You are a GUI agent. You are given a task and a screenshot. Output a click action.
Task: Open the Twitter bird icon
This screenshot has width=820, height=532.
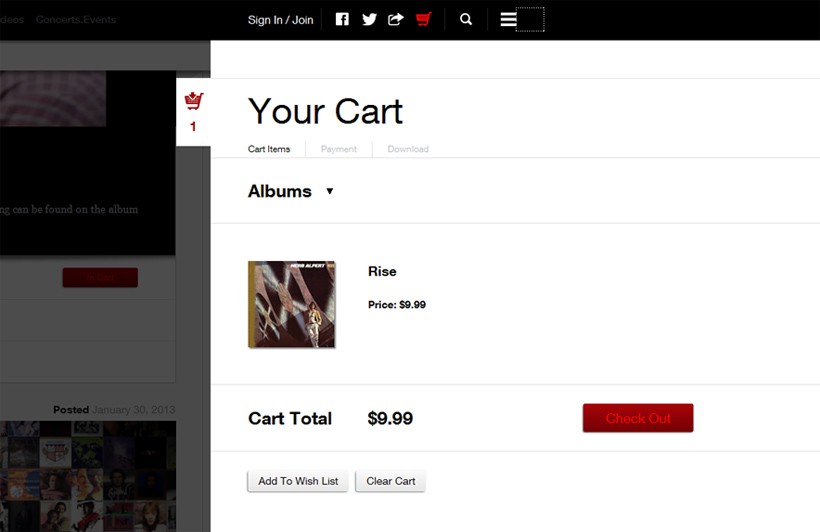(369, 19)
